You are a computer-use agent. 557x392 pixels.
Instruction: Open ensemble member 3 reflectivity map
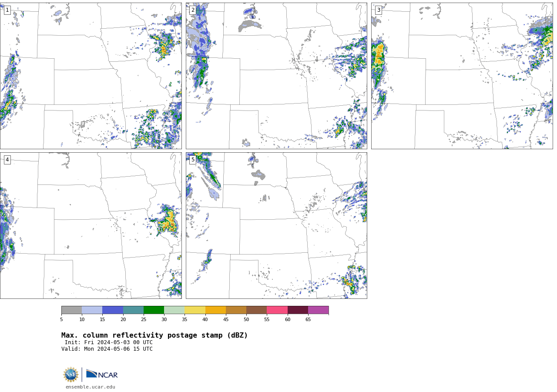(x=462, y=76)
